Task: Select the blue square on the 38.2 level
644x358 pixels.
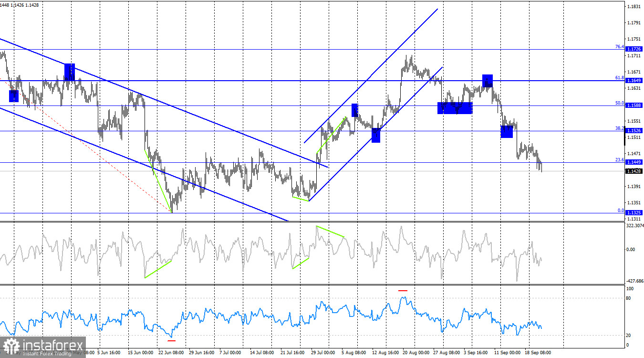Action: coord(507,132)
